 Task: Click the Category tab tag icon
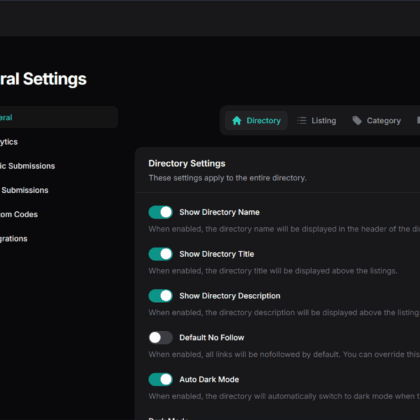[x=357, y=120]
